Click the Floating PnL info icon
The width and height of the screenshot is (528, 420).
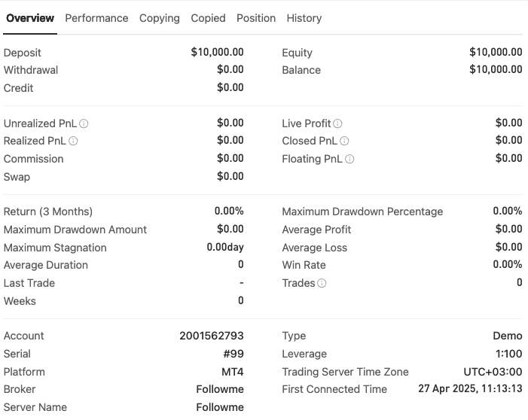(349, 159)
